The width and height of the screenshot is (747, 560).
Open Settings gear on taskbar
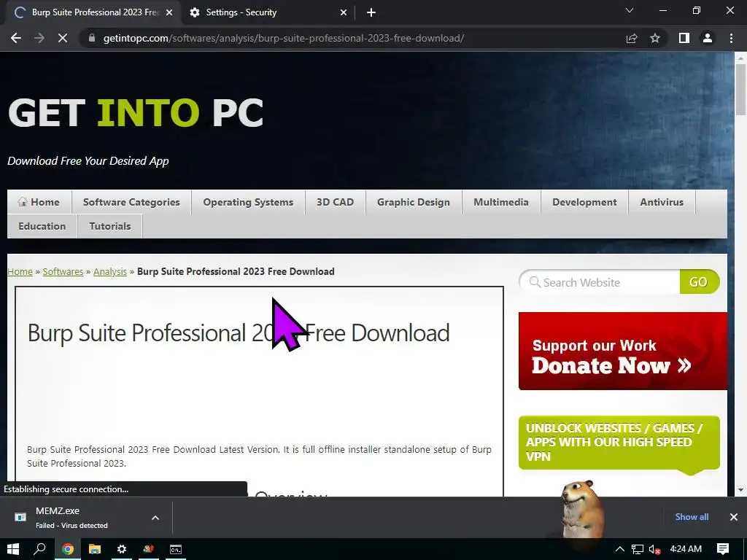[x=122, y=549]
